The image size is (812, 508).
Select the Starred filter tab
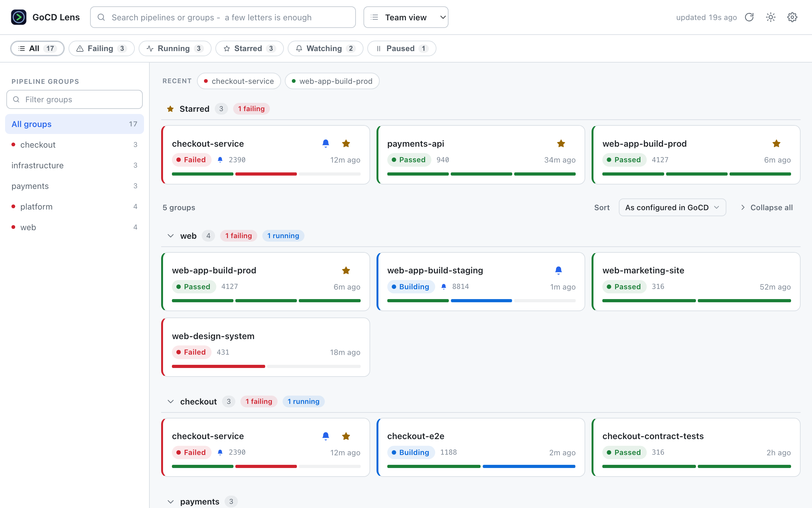249,48
